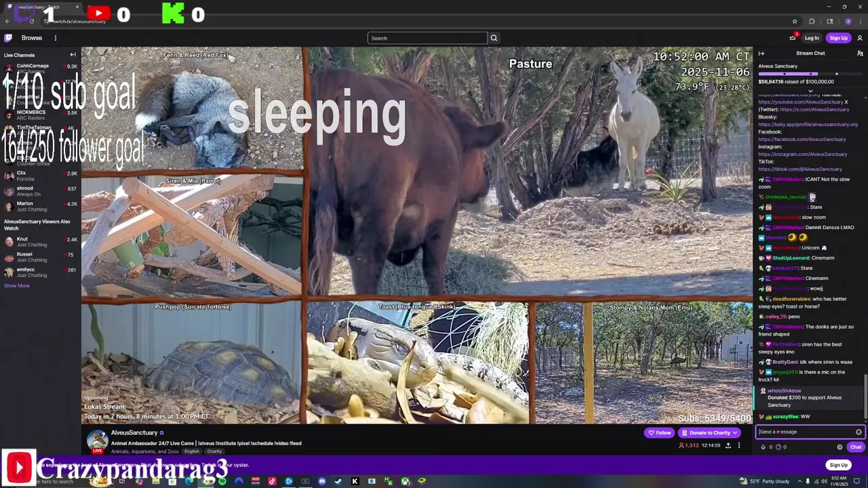Open Russel channel in sidebar
This screenshot has height=488, width=868.
(x=40, y=257)
